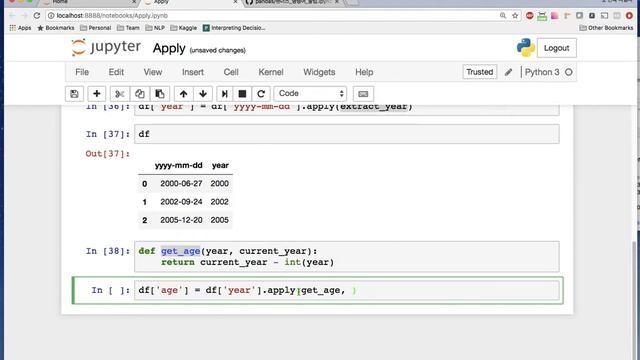
Task: Open the Team bookmarks folder
Action: (128, 28)
